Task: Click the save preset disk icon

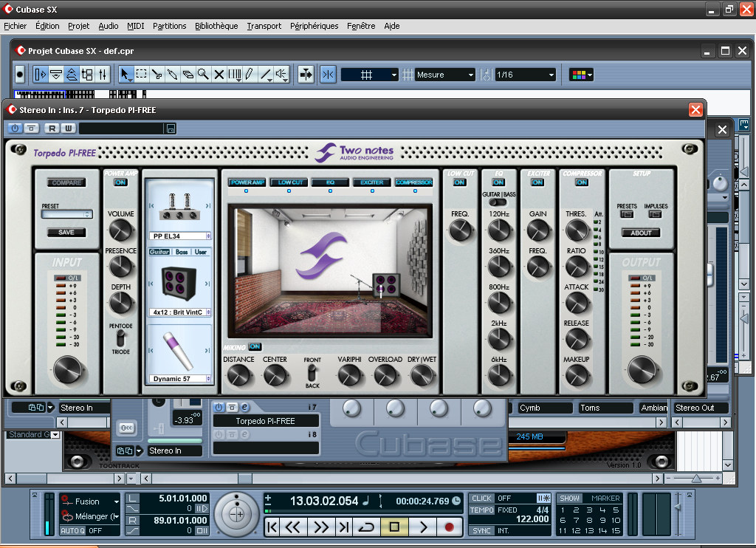Action: [171, 129]
